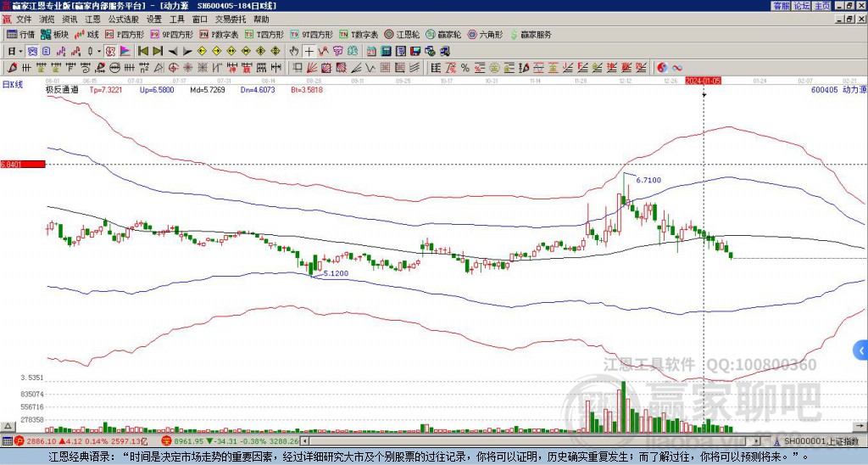This screenshot has height=465, width=868.
Task: Open the 赢家轮 tool
Action: click(443, 34)
